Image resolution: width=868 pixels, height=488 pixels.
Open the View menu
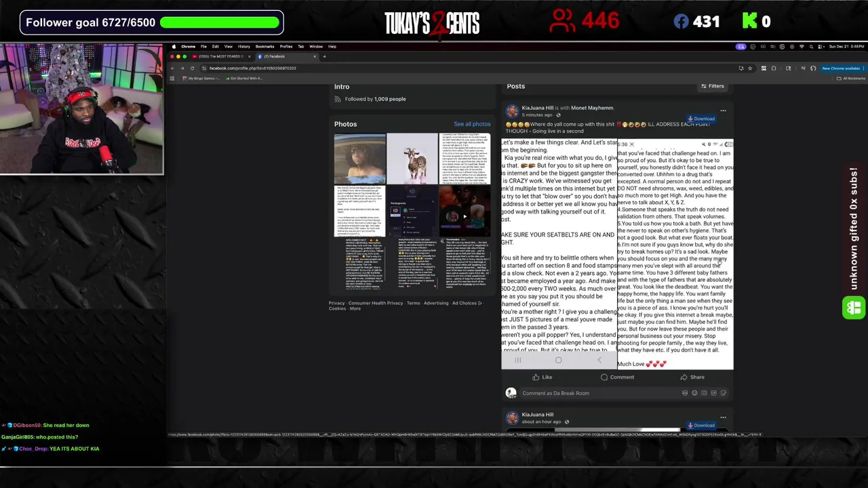(x=229, y=47)
